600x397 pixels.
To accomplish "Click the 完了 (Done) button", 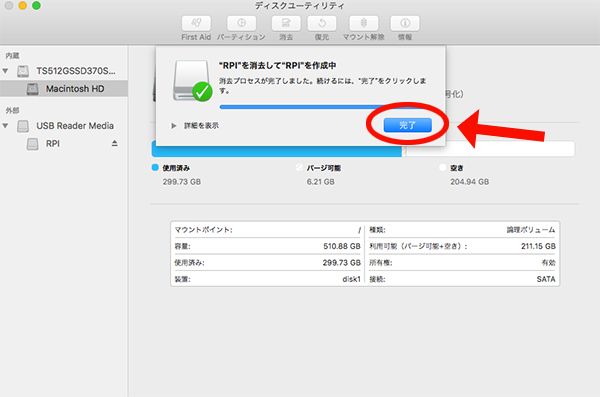I will 408,125.
